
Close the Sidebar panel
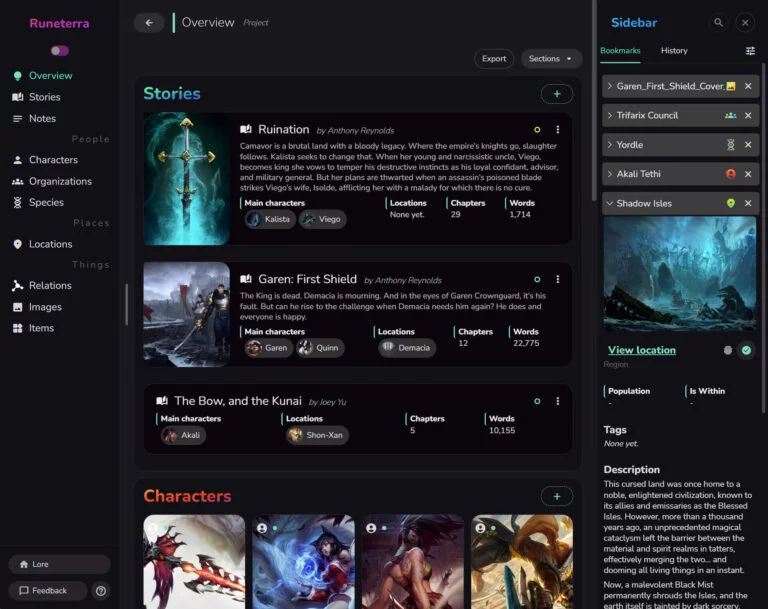[745, 23]
